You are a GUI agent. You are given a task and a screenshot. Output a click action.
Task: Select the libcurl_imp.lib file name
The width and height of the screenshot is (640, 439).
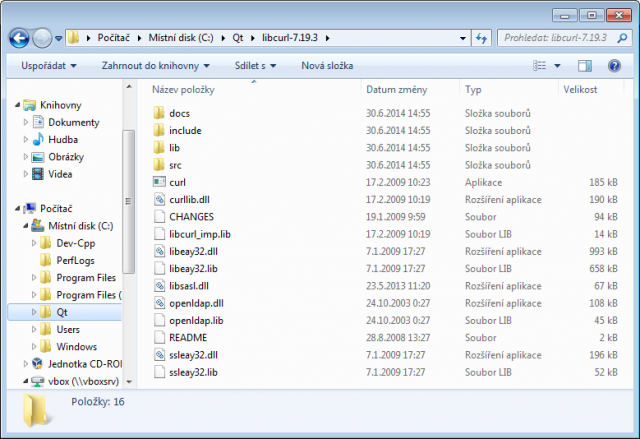pos(200,234)
